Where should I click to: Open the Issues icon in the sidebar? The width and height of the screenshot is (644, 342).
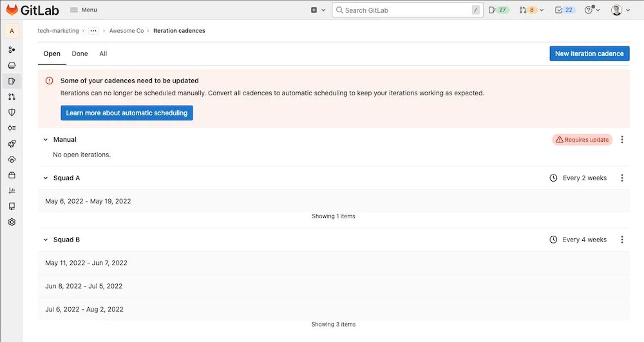click(x=12, y=81)
